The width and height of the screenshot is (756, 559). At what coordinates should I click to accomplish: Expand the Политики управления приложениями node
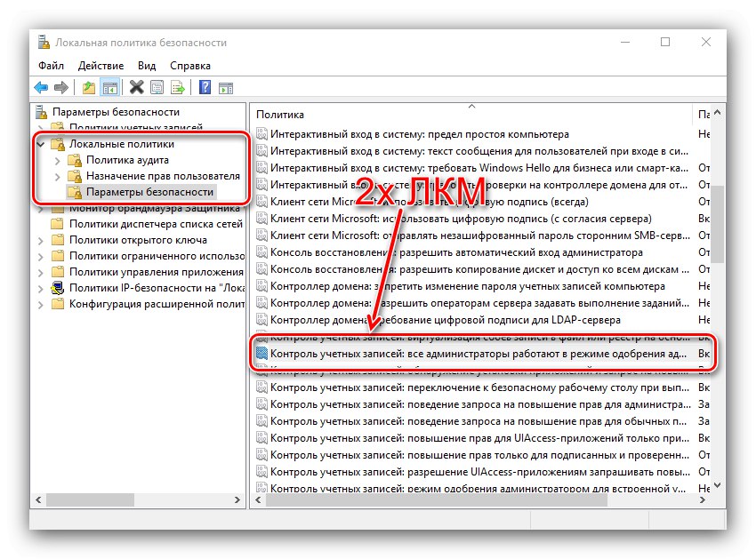coord(41,272)
